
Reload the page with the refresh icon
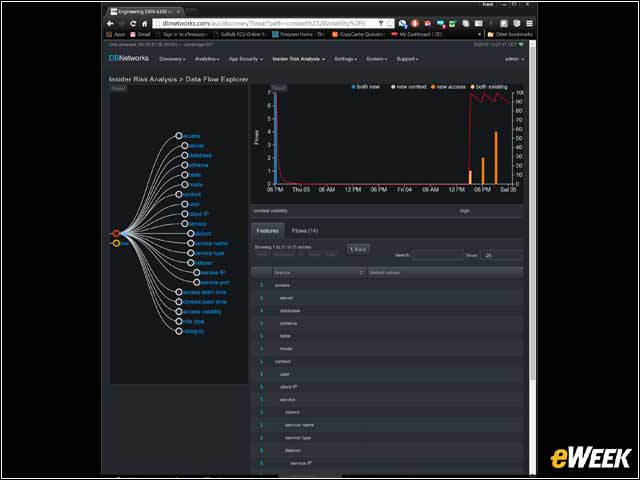tap(133, 24)
